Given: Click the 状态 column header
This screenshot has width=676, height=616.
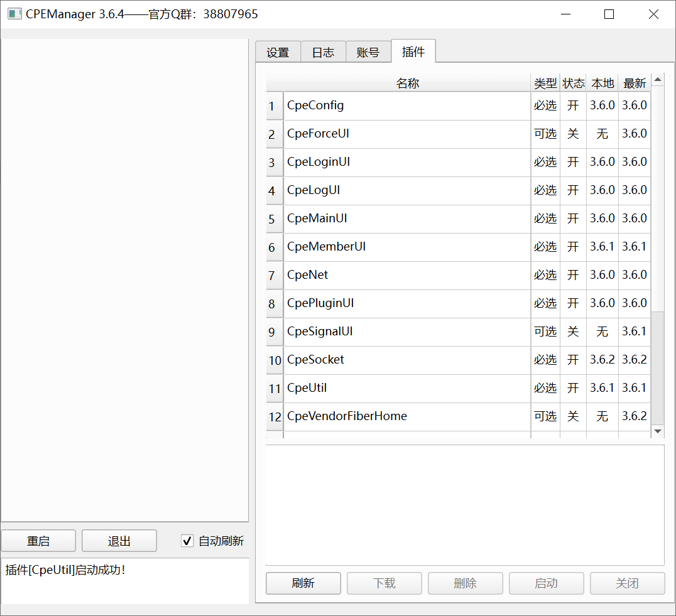Looking at the screenshot, I should (573, 84).
